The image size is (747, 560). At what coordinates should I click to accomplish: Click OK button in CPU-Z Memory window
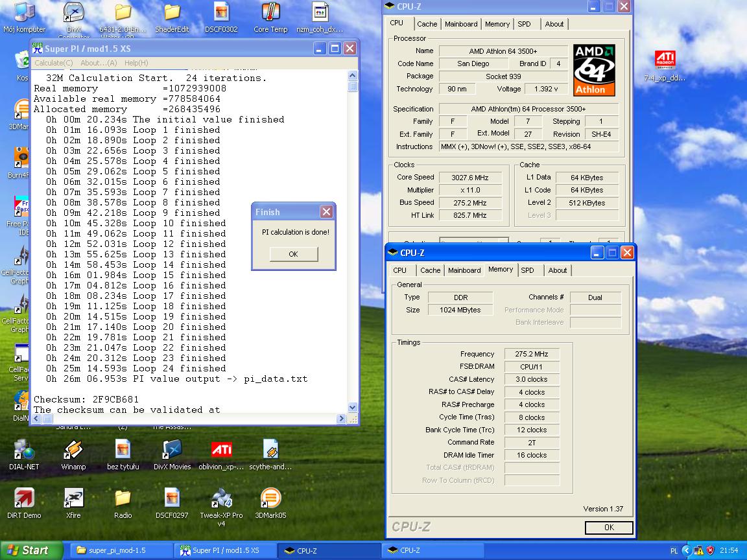609,527
